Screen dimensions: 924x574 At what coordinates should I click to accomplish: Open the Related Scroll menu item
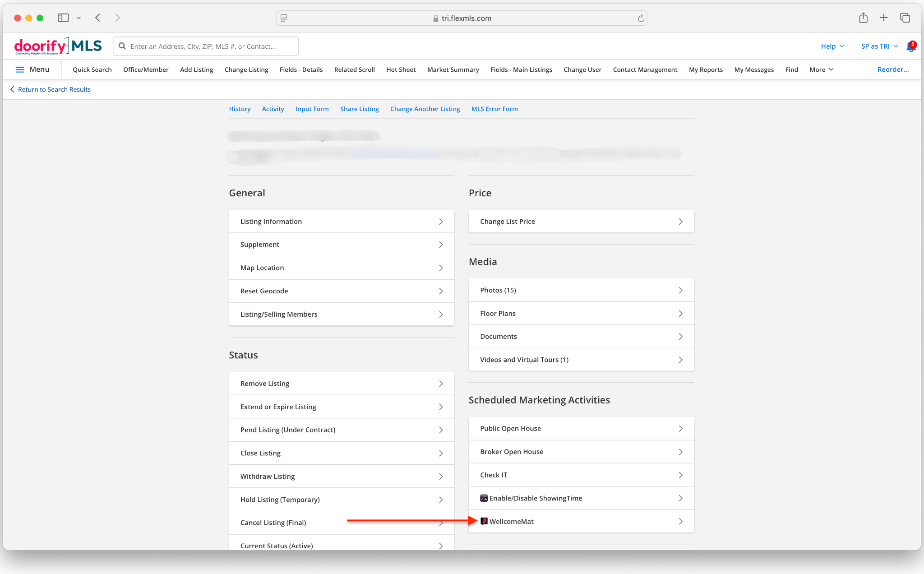(x=354, y=69)
